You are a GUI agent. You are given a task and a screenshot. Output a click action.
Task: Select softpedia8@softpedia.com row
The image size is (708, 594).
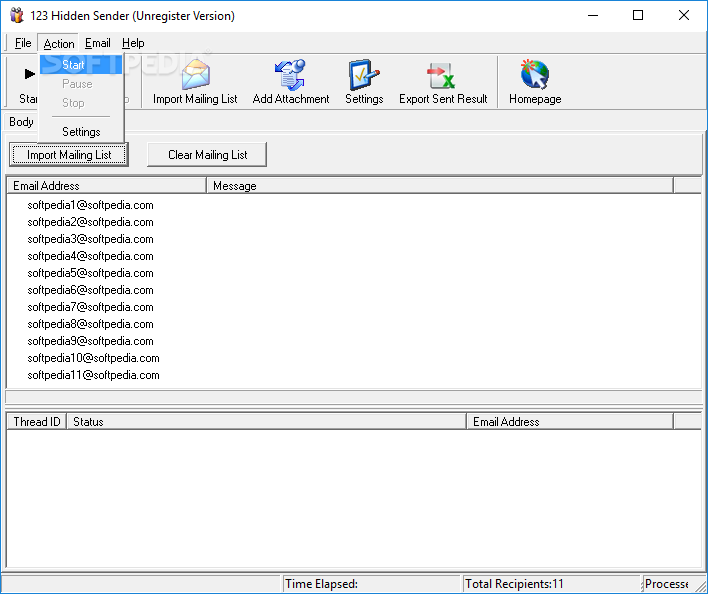(90, 324)
